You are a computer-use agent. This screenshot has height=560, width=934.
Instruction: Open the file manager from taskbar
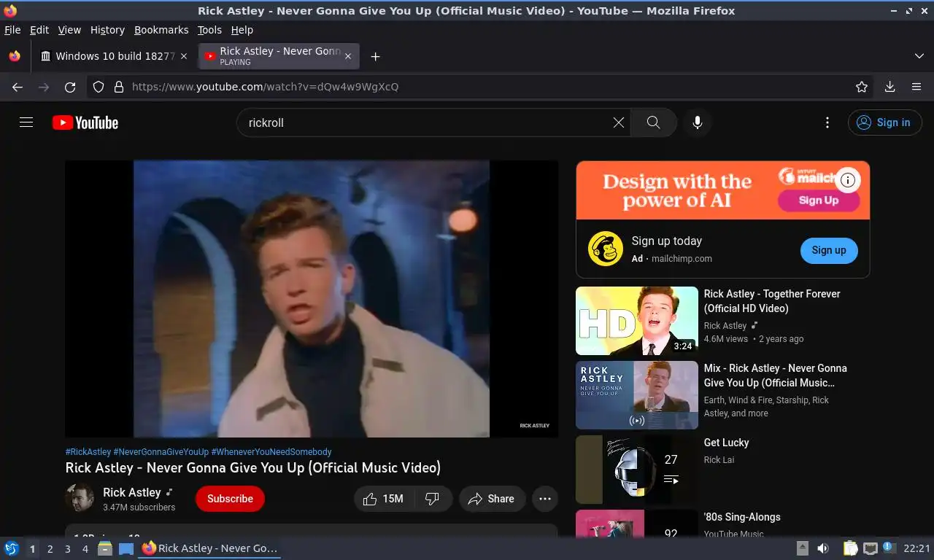click(x=105, y=548)
